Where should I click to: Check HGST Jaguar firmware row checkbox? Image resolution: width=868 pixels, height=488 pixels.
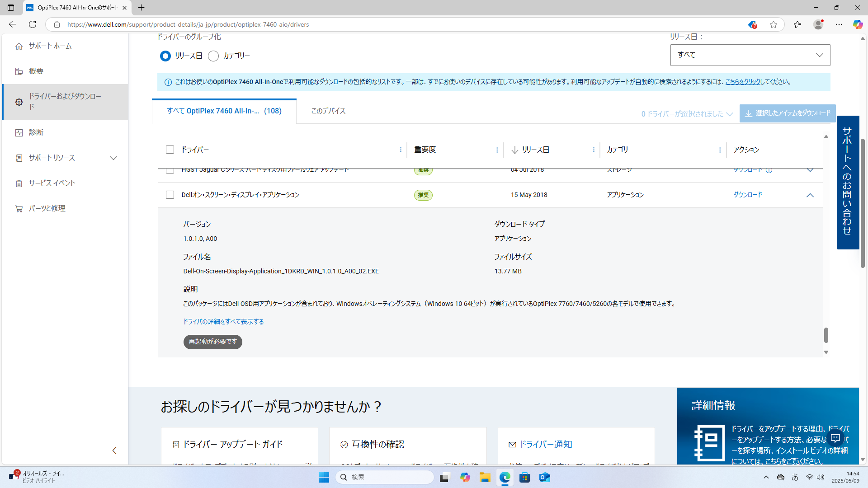click(170, 171)
